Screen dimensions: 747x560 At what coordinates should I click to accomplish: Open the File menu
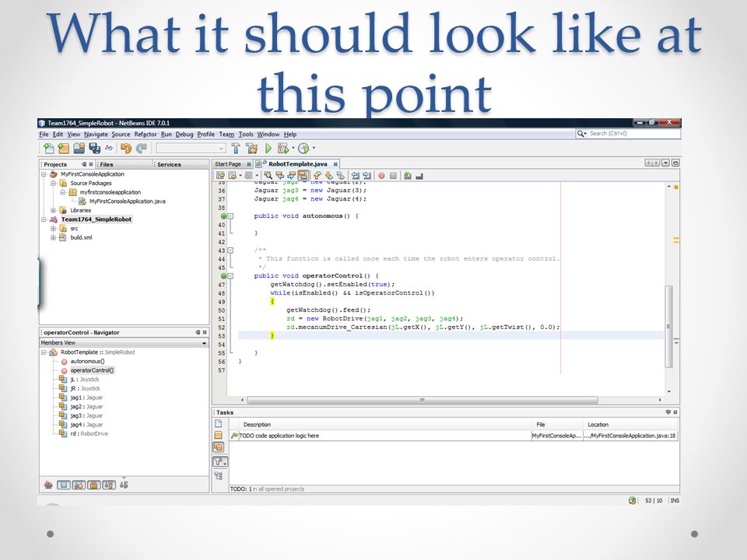(x=44, y=135)
